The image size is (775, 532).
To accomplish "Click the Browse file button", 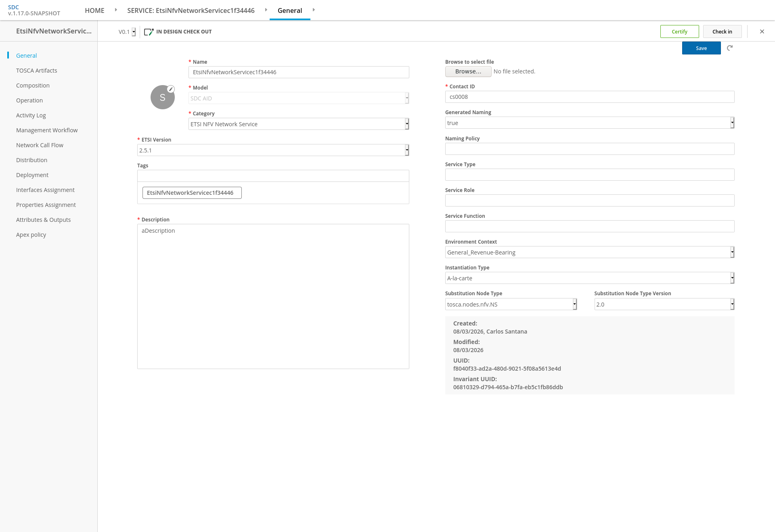I will coord(468,71).
